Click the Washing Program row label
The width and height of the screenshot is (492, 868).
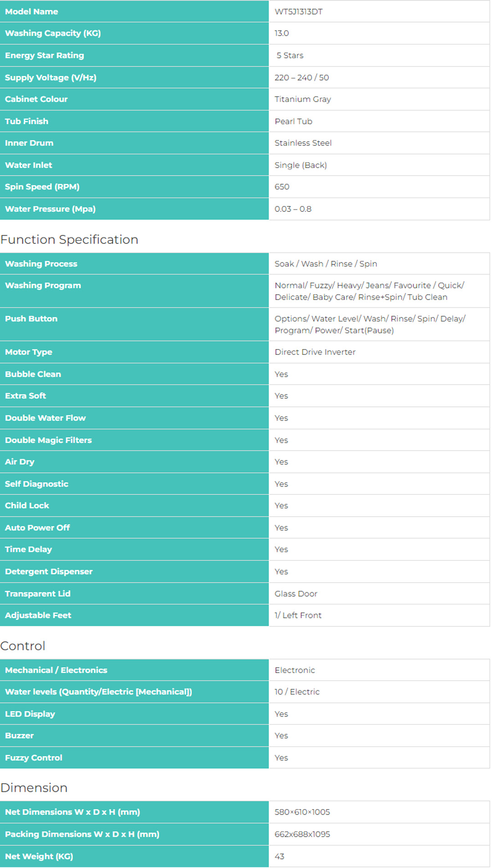[43, 286]
